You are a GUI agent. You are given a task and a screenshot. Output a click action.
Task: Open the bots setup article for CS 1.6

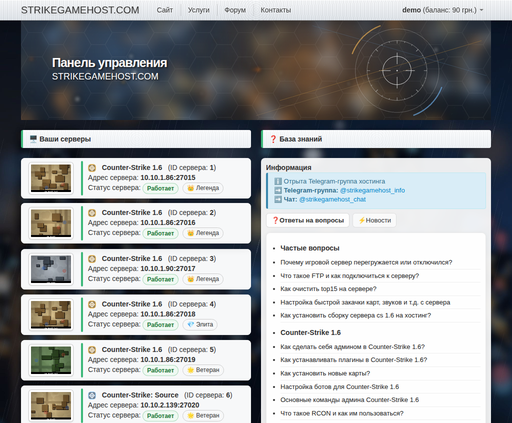click(x=340, y=387)
